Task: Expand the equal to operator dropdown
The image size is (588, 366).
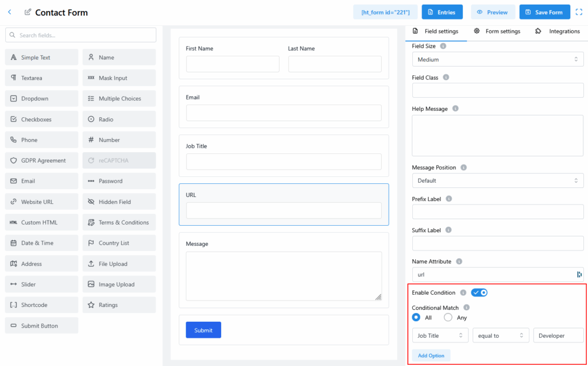Action: pos(500,336)
